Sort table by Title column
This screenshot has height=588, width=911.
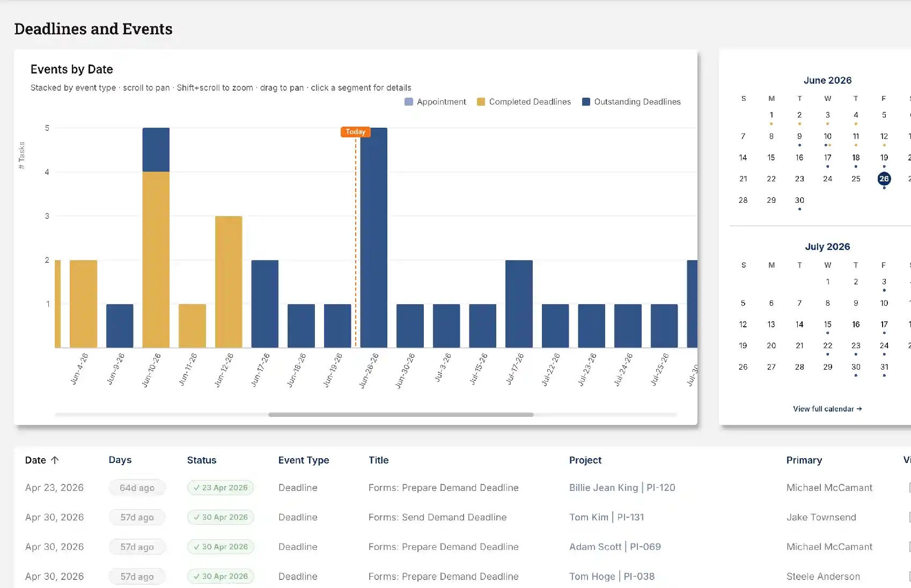(x=378, y=460)
